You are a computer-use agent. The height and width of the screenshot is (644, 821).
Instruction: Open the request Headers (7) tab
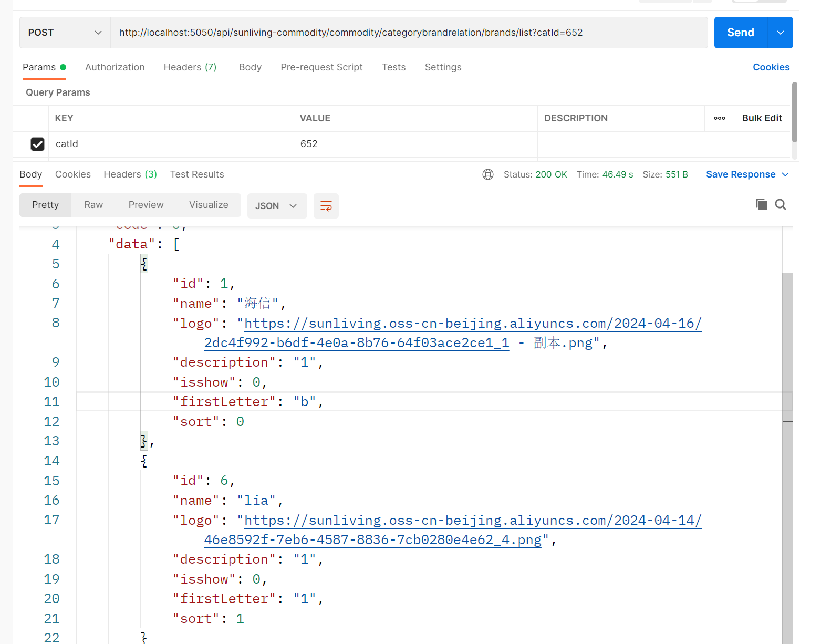190,67
